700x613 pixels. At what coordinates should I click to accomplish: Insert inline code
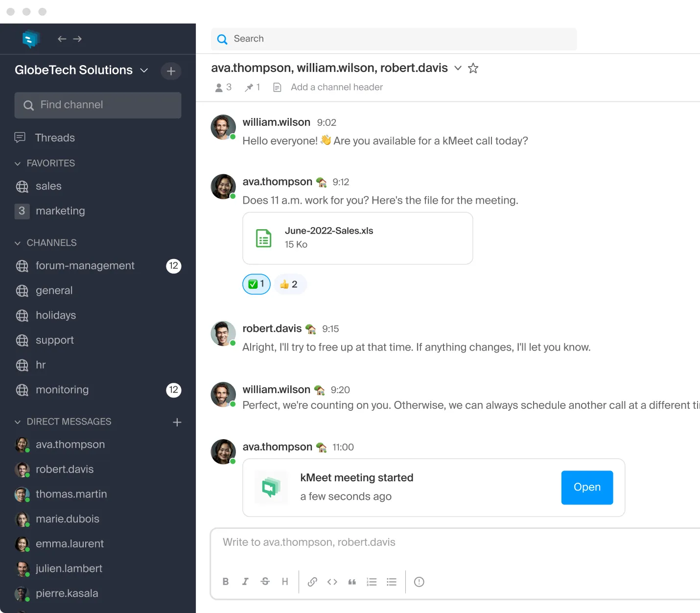(332, 582)
